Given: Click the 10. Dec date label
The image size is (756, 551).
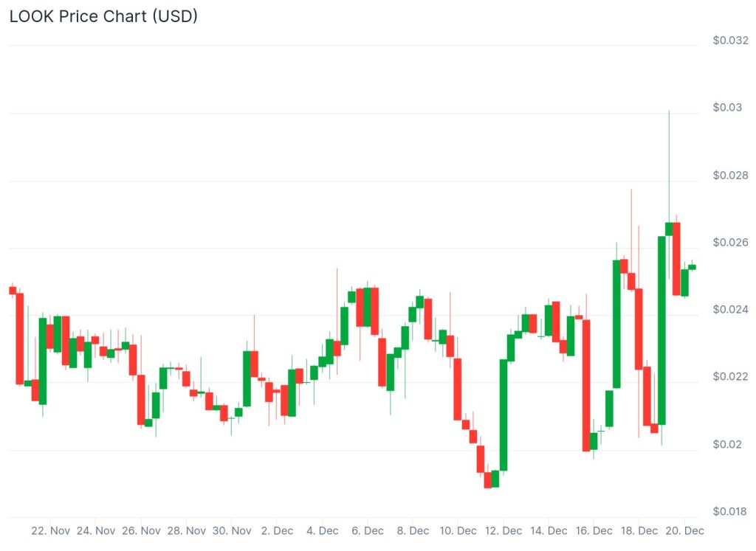Looking at the screenshot, I should tap(458, 531).
